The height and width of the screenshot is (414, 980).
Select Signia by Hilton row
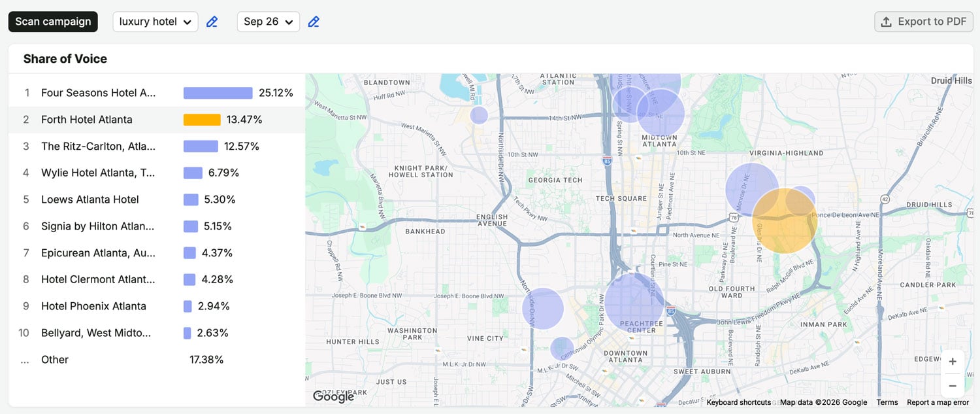[157, 226]
